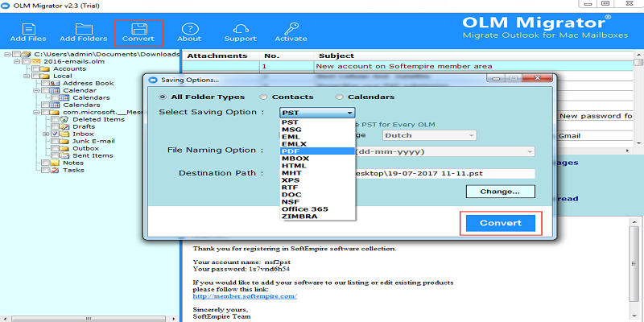Expand the Inbox folder node
The height and width of the screenshot is (322, 644).
point(46,134)
